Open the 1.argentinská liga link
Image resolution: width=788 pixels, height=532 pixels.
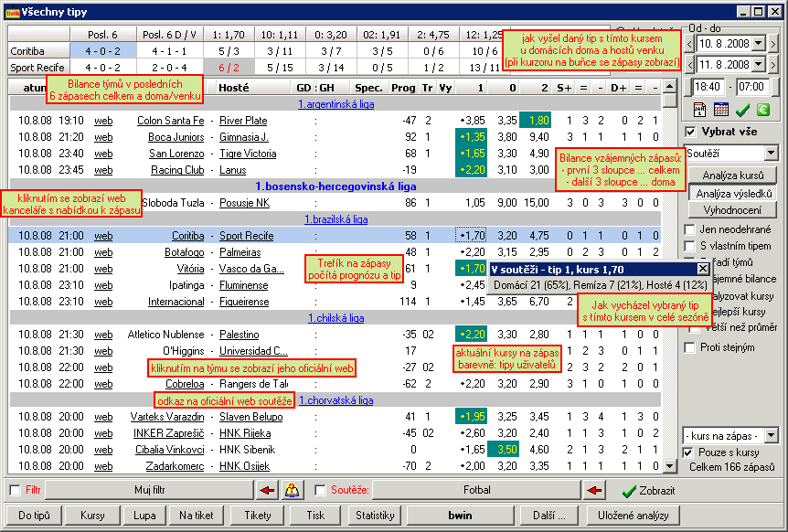pyautogui.click(x=335, y=104)
